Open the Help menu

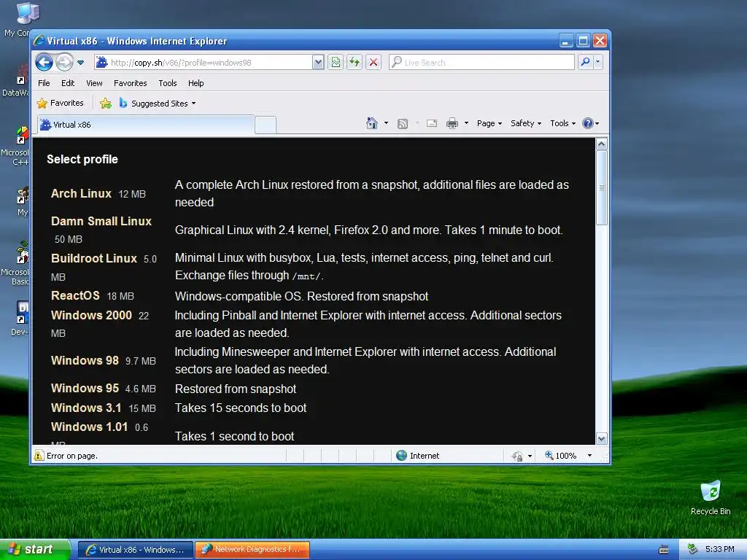click(196, 83)
